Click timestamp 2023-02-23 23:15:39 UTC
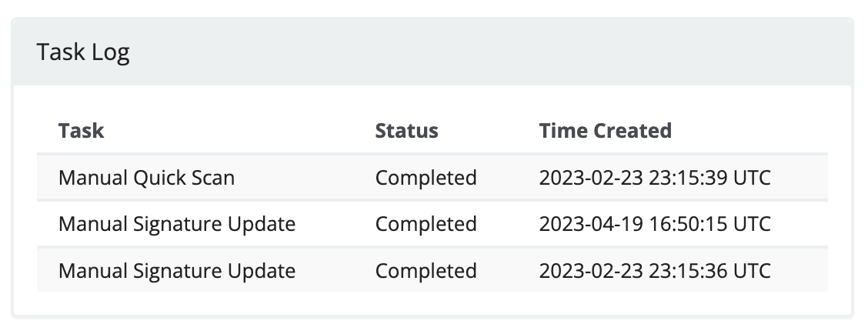Viewport: 868px width, 331px height. pyautogui.click(x=655, y=178)
